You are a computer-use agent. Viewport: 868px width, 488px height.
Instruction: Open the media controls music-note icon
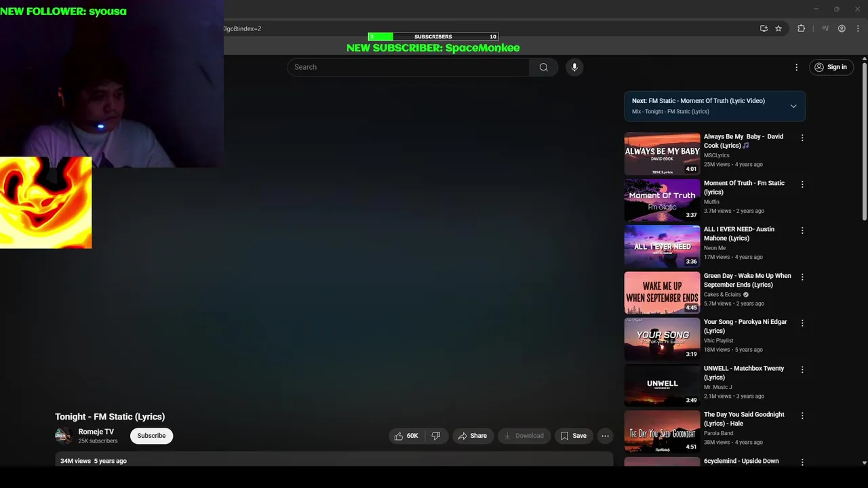(x=825, y=28)
